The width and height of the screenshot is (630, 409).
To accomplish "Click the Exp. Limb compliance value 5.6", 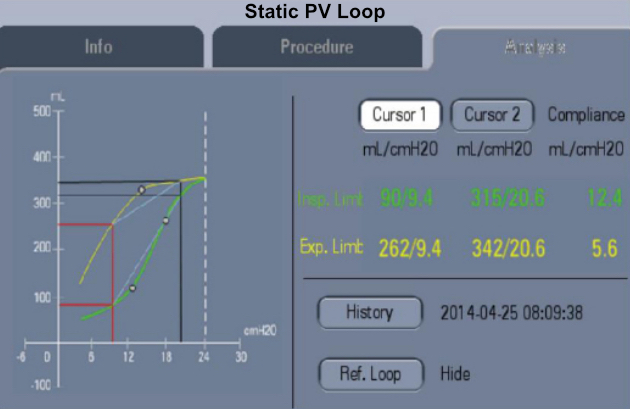I will pos(604,247).
